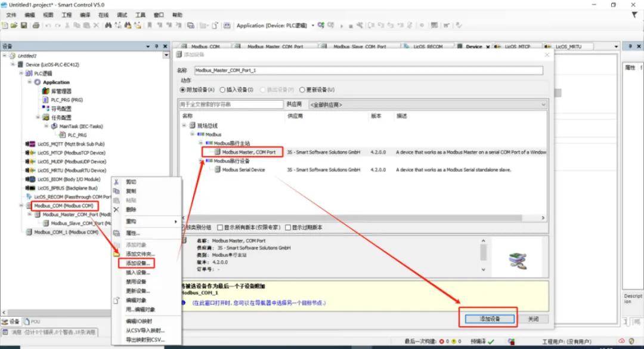Click the Modbus Serial Device icon

click(217, 170)
